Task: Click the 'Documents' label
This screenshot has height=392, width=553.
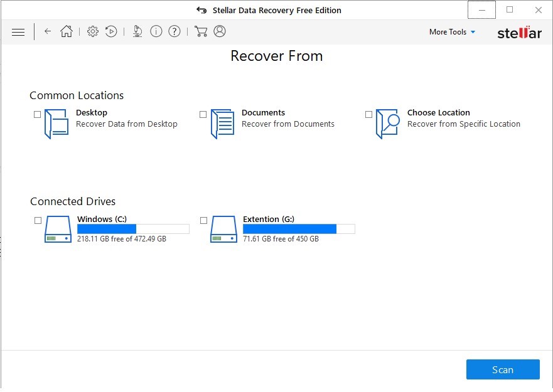Action: pyautogui.click(x=263, y=113)
